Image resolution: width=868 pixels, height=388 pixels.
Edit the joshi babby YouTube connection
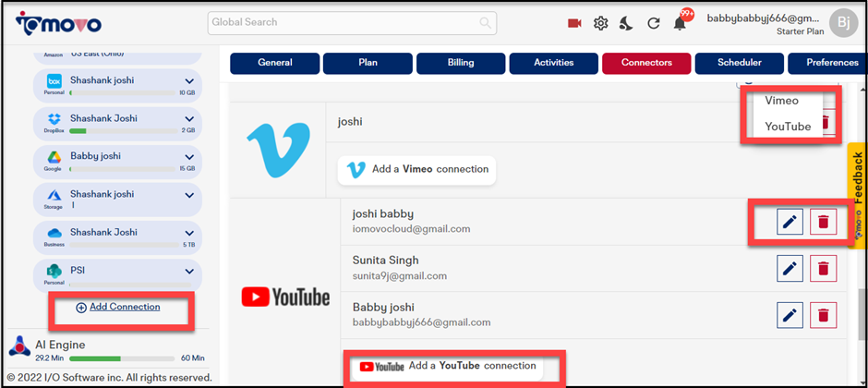point(790,222)
